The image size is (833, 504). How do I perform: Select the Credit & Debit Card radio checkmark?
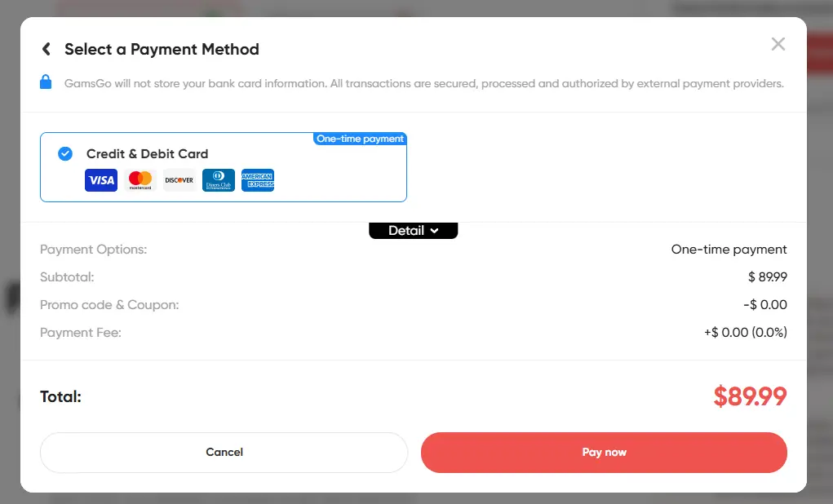[x=65, y=153]
